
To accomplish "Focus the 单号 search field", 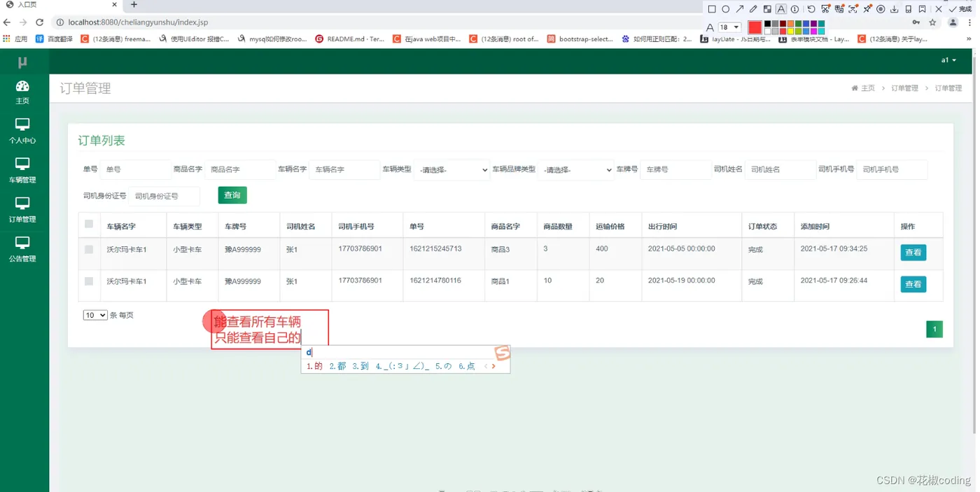I will pos(136,169).
